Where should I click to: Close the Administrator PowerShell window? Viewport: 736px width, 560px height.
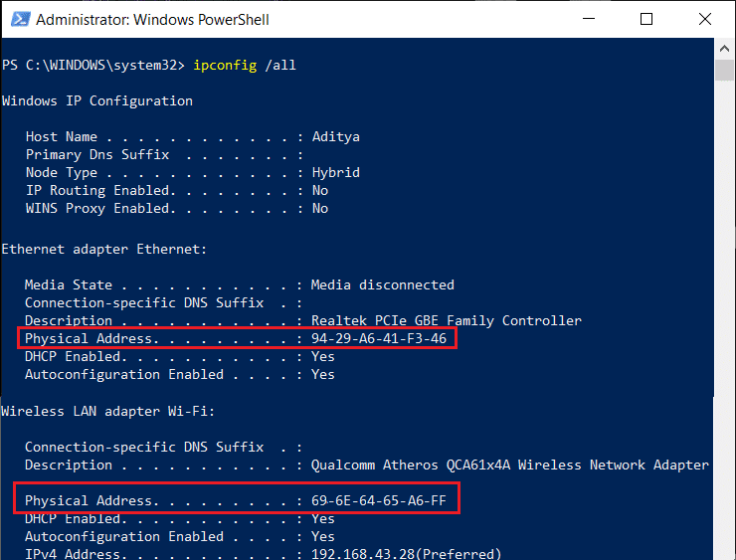point(704,19)
